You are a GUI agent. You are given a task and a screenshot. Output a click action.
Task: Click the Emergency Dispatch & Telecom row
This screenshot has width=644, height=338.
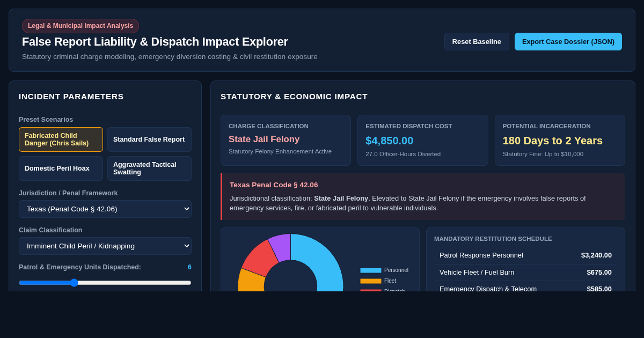pyautogui.click(x=525, y=287)
